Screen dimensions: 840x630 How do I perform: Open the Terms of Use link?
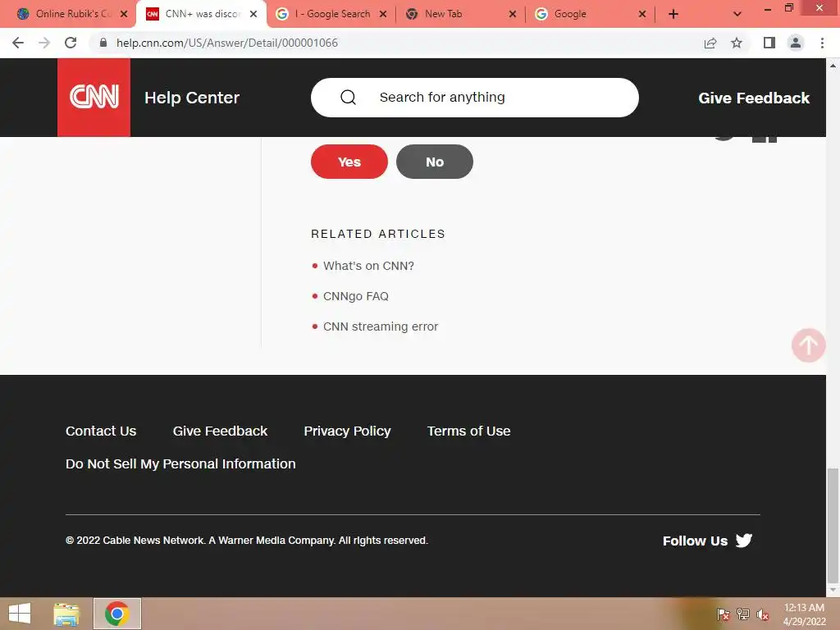click(468, 431)
